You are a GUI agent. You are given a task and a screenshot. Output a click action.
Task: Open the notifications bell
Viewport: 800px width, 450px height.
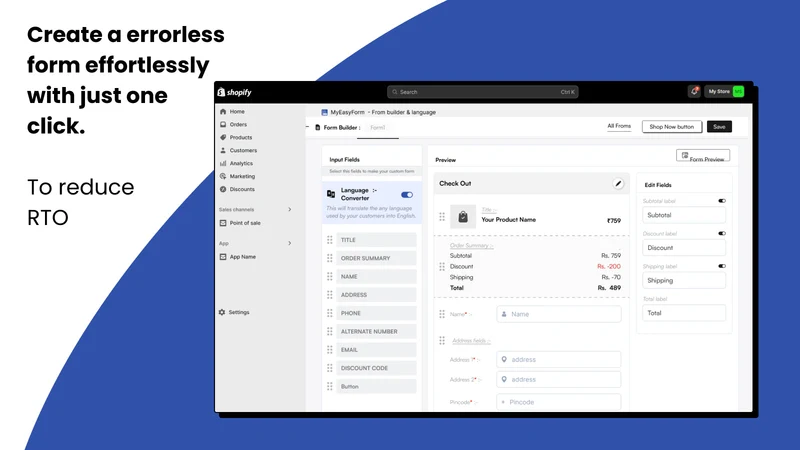(x=694, y=91)
